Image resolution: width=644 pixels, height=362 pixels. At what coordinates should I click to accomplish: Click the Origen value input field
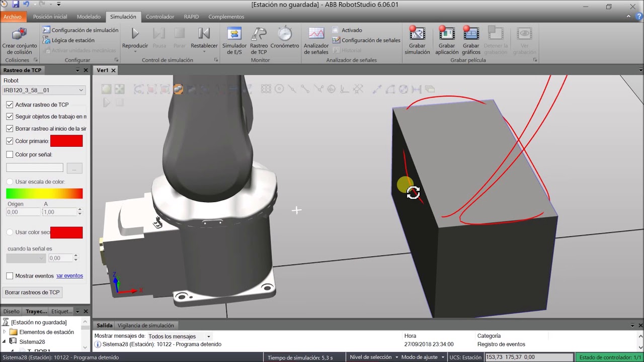point(23,212)
